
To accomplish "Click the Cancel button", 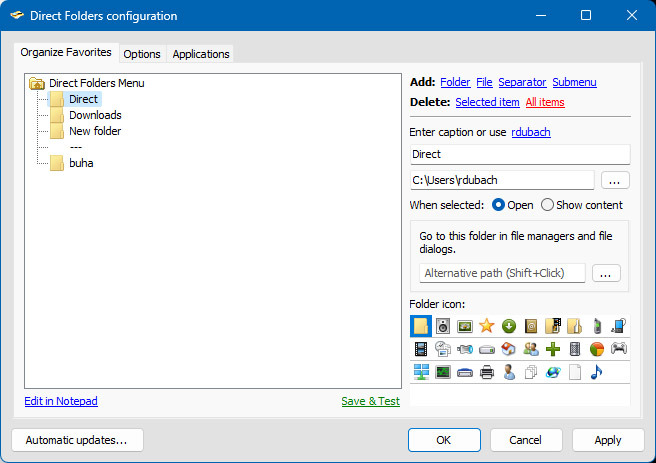I will [525, 440].
